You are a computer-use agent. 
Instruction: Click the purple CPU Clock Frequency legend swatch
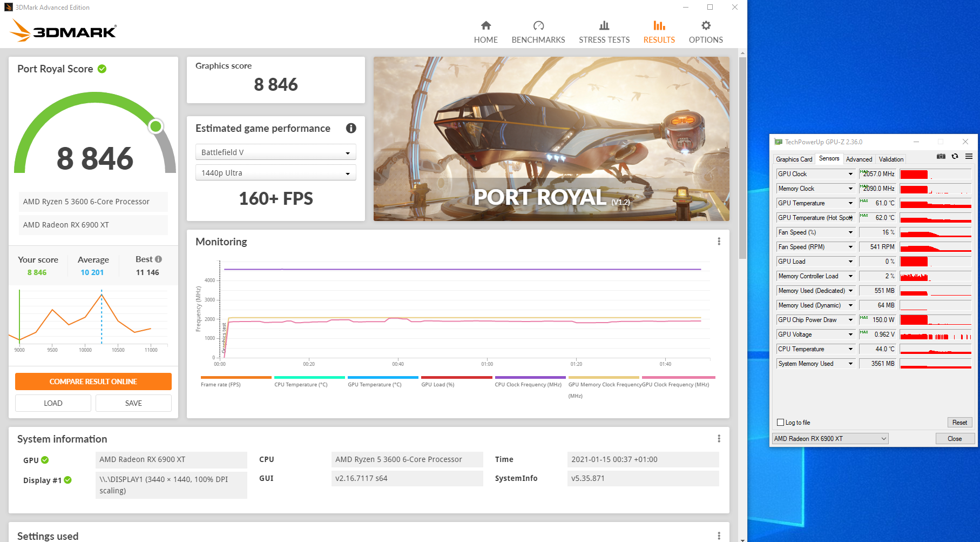530,377
